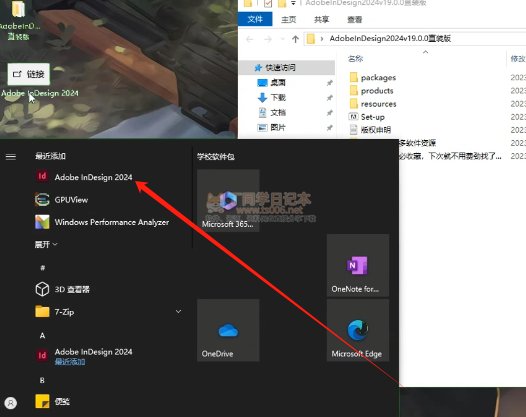The width and height of the screenshot is (526, 417).
Task: Open the Microsoft 365 tile
Action: pyautogui.click(x=228, y=200)
